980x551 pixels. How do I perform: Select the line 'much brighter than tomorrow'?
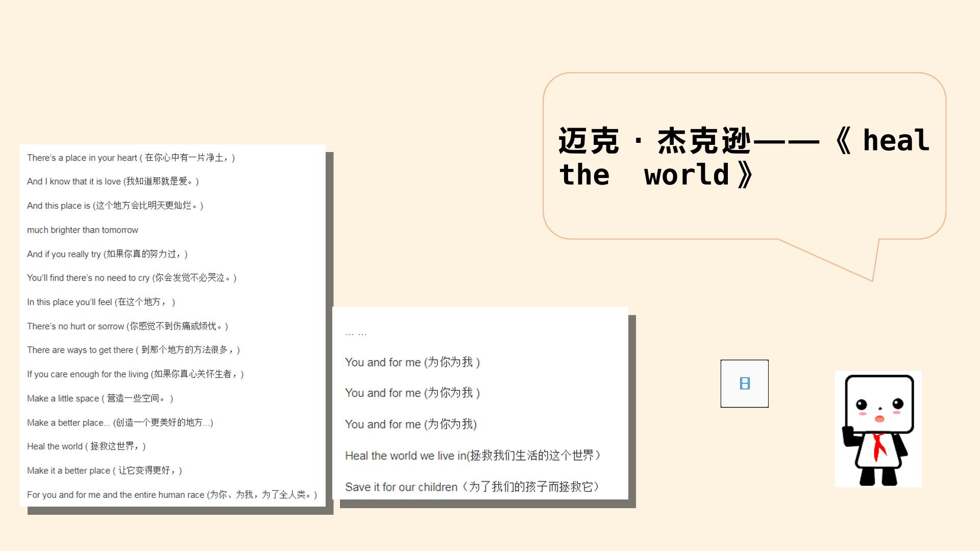83,230
